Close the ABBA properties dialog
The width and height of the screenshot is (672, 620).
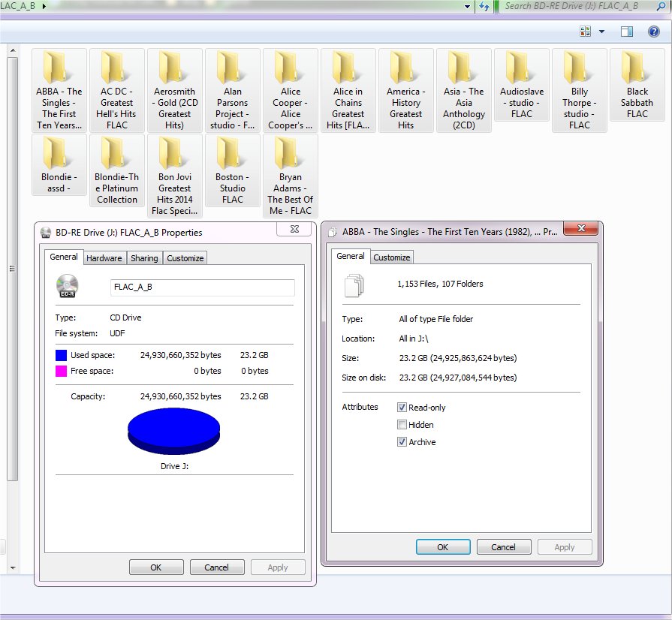[581, 228]
